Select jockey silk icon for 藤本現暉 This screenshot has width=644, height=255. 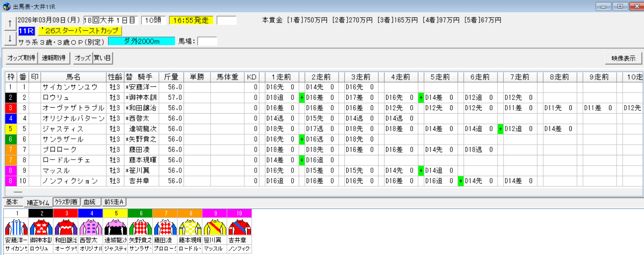[x=190, y=228]
